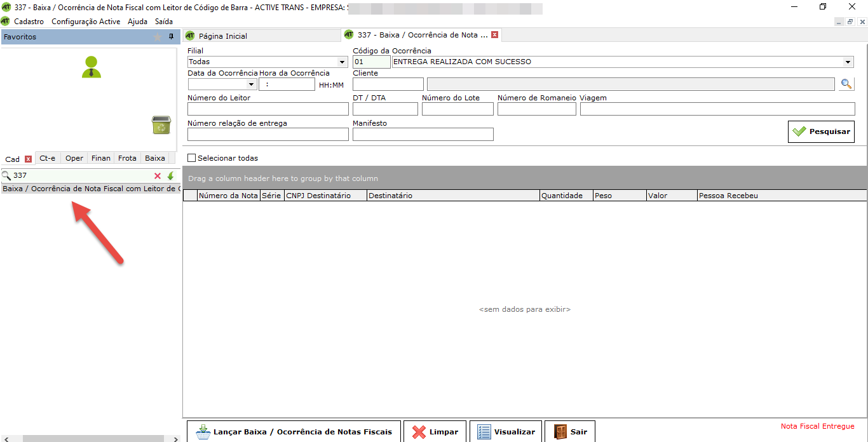Viewport: 868px width, 442px height.
Task: Close the Cad sidebar tab
Action: 28,159
